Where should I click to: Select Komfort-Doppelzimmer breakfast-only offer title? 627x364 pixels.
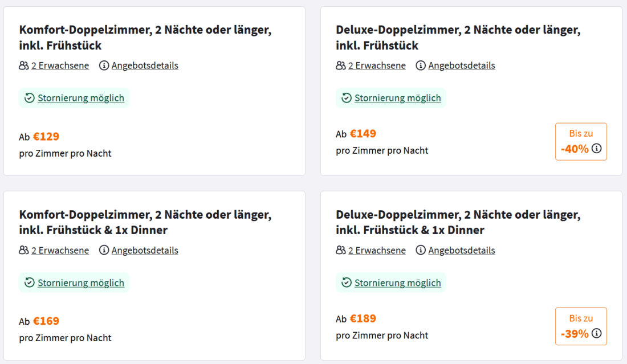(145, 38)
